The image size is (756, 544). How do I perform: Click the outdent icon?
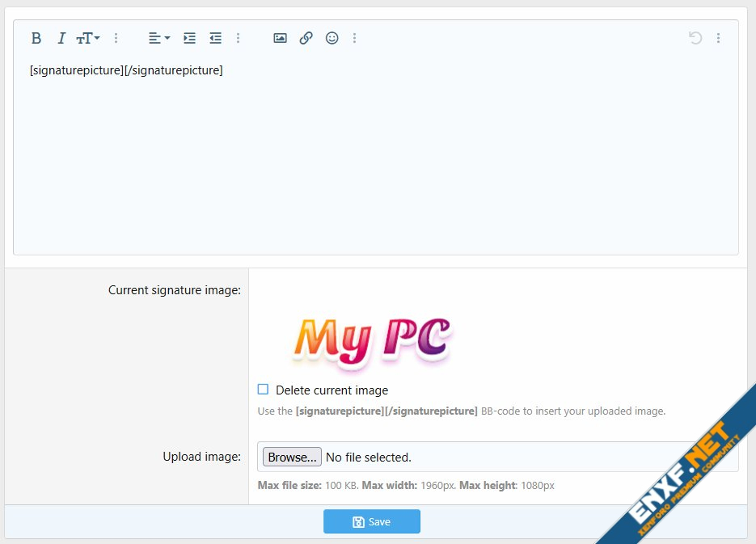215,38
